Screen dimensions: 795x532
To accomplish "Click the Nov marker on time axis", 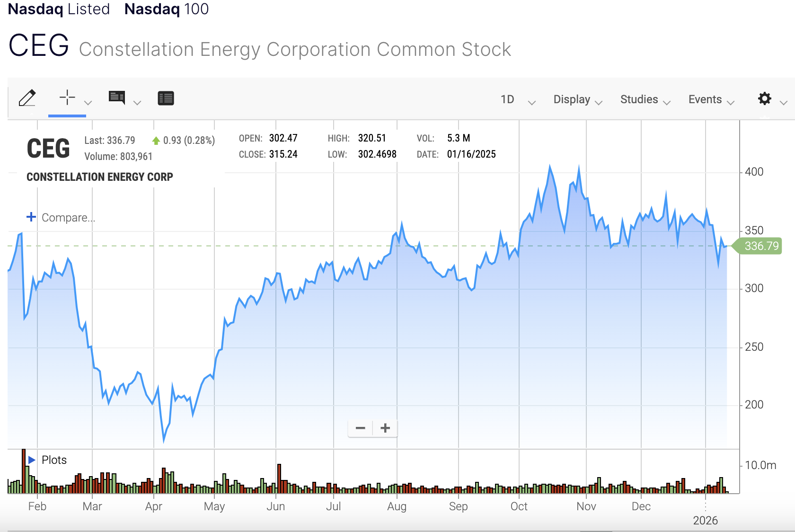I will tap(586, 506).
